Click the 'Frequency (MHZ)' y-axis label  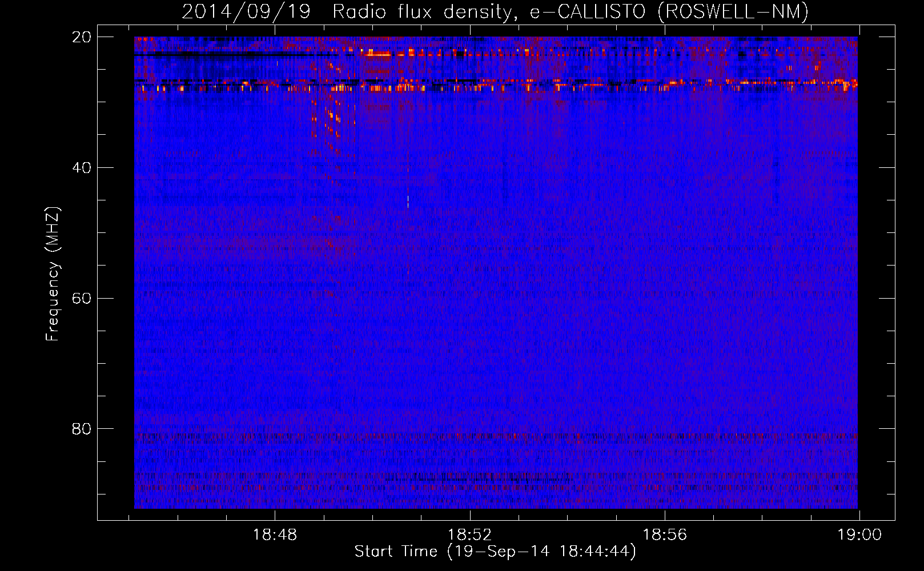(x=53, y=274)
